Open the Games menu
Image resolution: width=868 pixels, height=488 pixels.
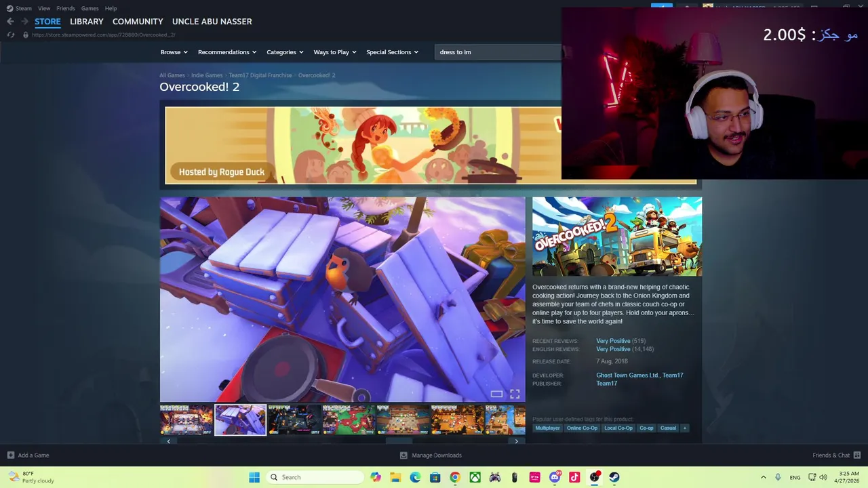(90, 8)
